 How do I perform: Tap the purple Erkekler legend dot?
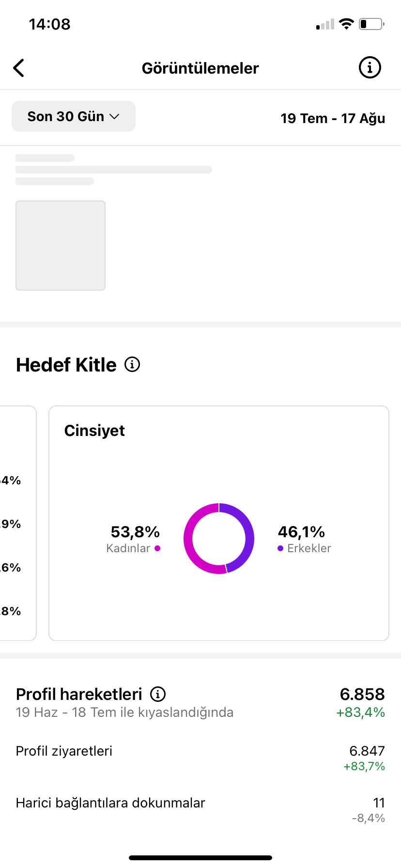click(280, 548)
